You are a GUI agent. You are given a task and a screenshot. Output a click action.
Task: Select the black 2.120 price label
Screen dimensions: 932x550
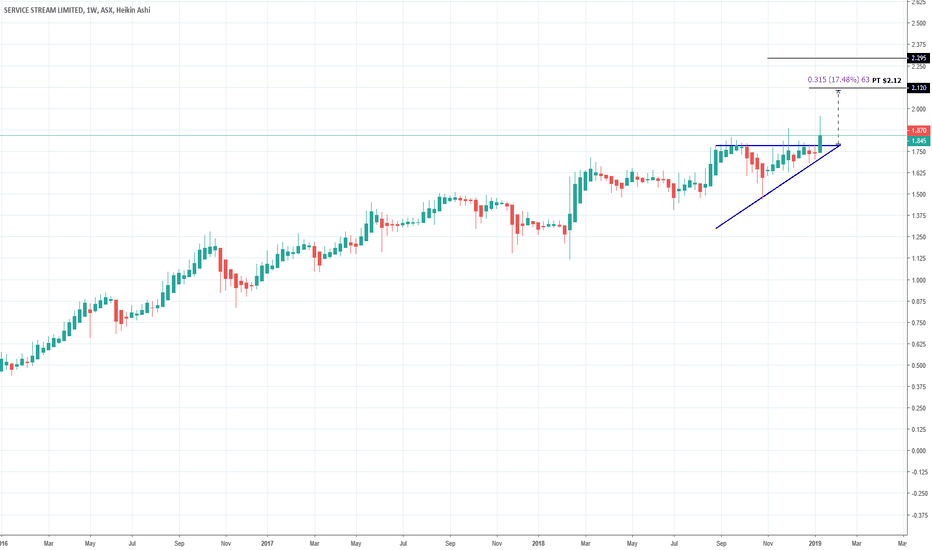click(x=918, y=88)
